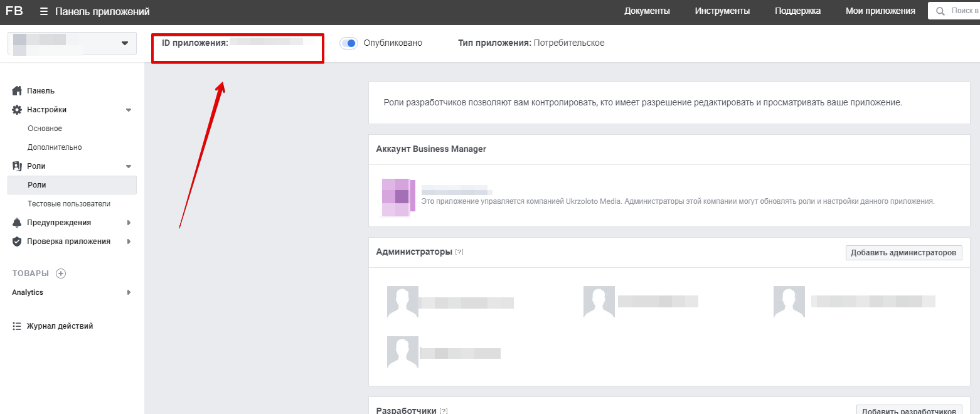
Task: Click the Business Manager account thumbnail
Action: pyautogui.click(x=398, y=197)
